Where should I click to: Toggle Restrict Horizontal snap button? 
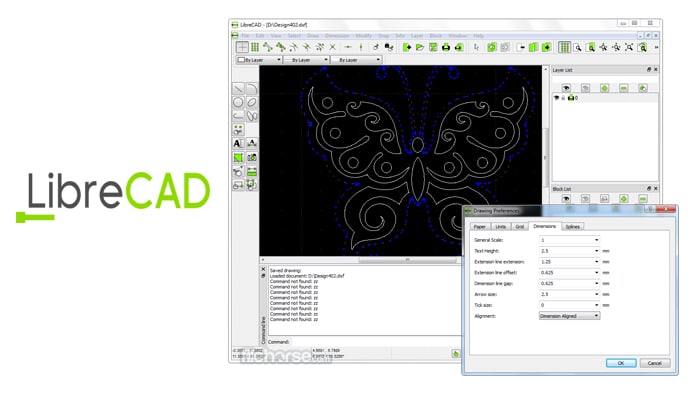tap(348, 47)
